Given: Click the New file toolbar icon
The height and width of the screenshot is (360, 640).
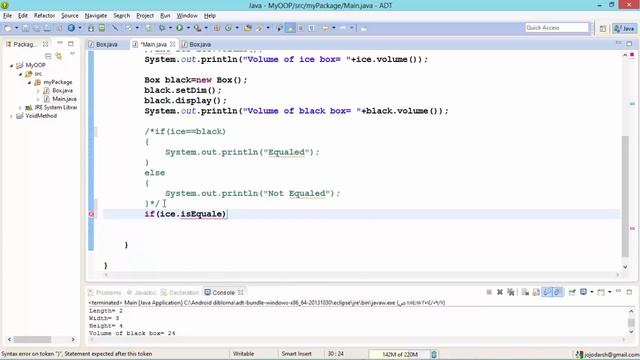Looking at the screenshot, I should coord(8,28).
